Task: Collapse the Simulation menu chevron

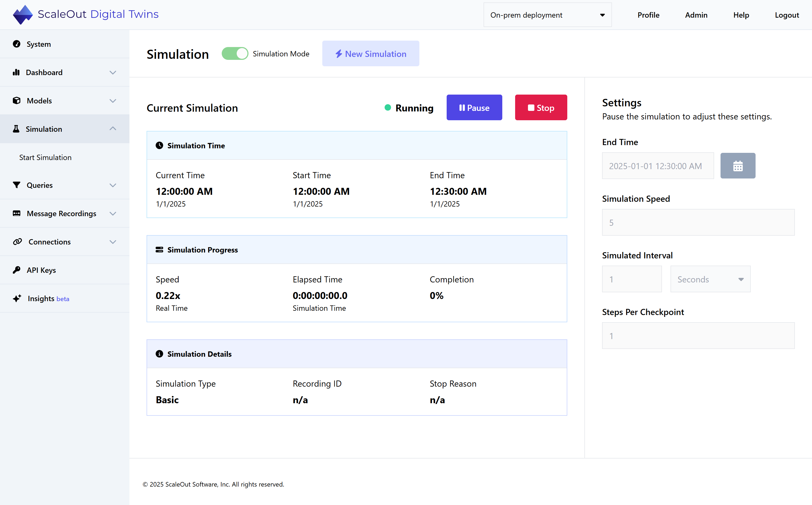Action: pos(113,129)
